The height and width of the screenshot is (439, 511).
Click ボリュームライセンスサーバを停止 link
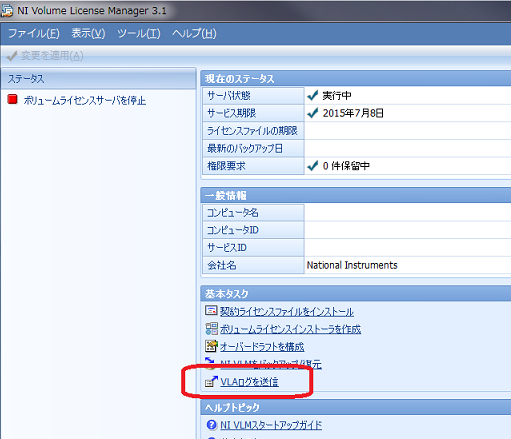tap(85, 100)
